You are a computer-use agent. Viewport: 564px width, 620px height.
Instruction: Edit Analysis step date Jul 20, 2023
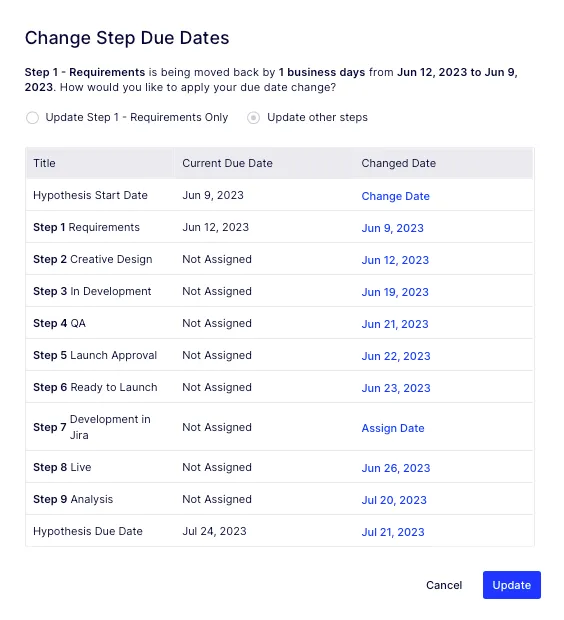394,500
